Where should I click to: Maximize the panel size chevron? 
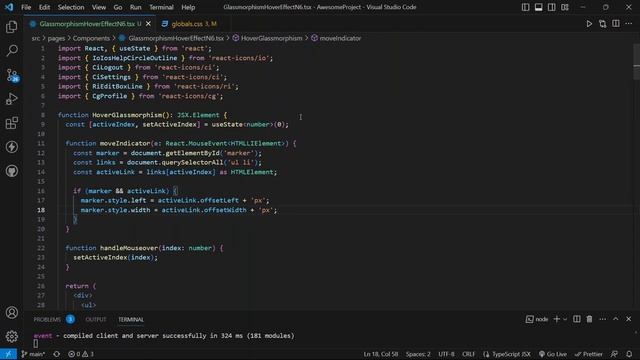pyautogui.click(x=616, y=319)
